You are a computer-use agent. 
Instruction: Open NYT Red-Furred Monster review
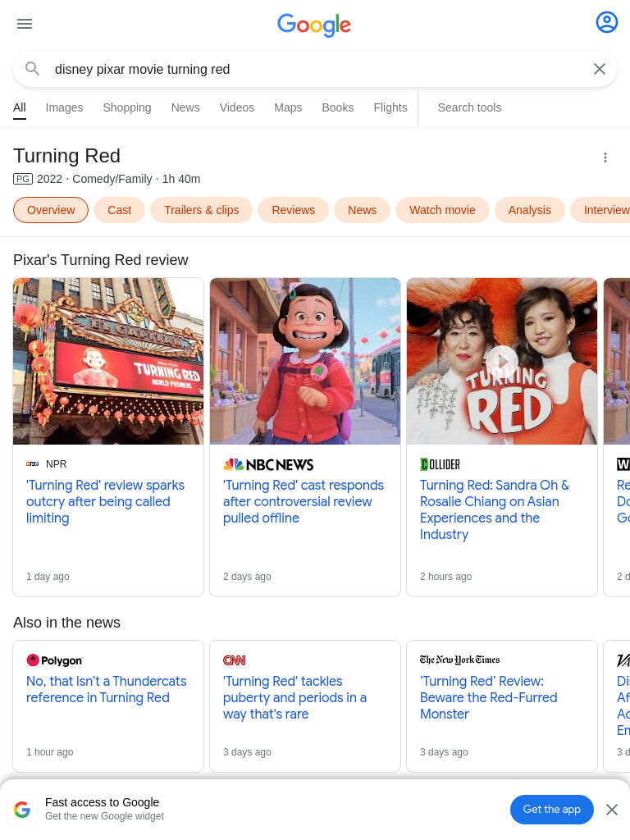click(x=489, y=697)
